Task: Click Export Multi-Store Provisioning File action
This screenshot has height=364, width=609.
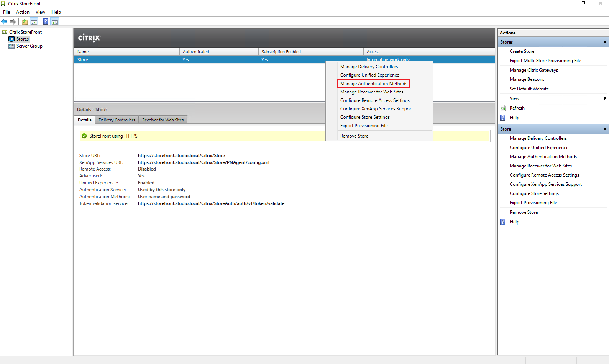Action: pos(545,61)
